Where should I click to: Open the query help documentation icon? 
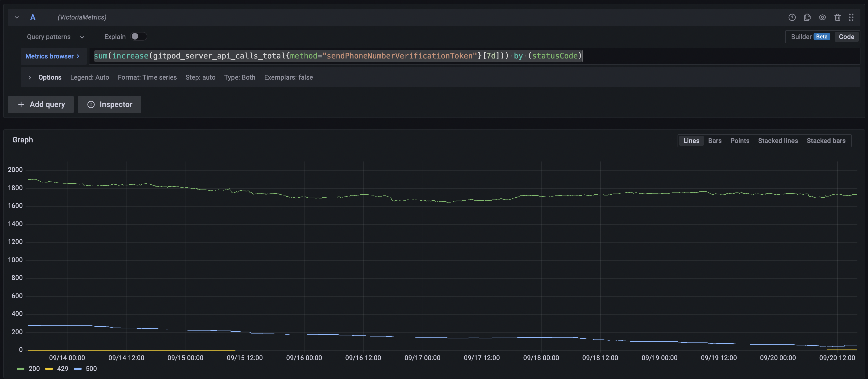click(792, 17)
